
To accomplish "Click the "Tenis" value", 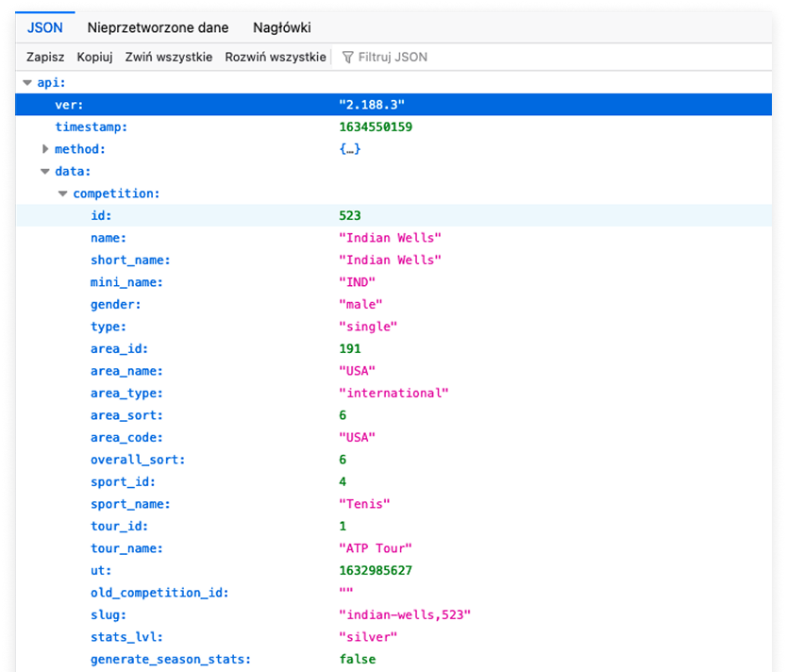I will (364, 504).
